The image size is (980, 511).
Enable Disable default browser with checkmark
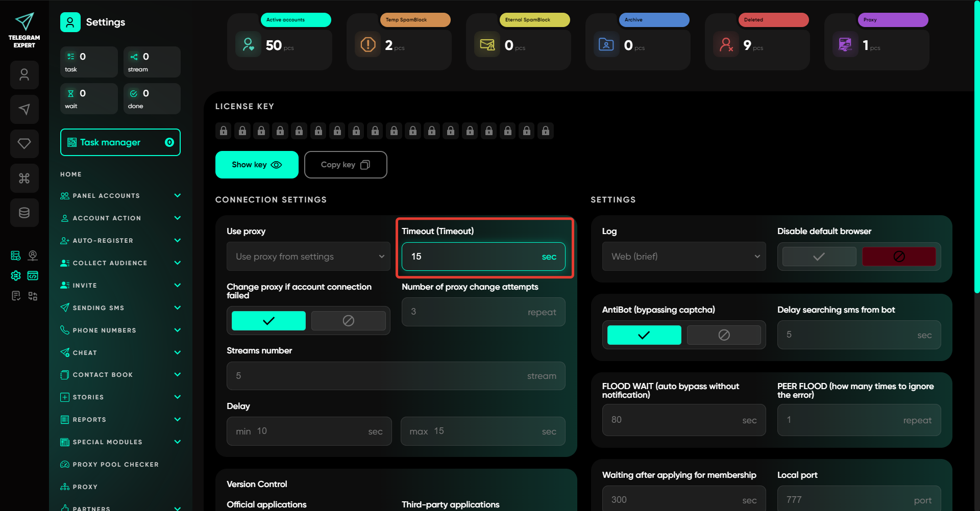point(819,257)
